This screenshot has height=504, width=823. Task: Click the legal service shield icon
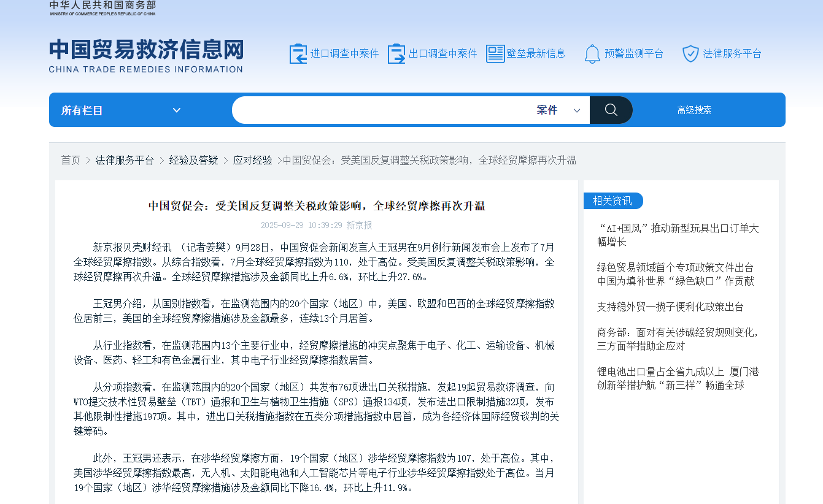click(x=690, y=54)
